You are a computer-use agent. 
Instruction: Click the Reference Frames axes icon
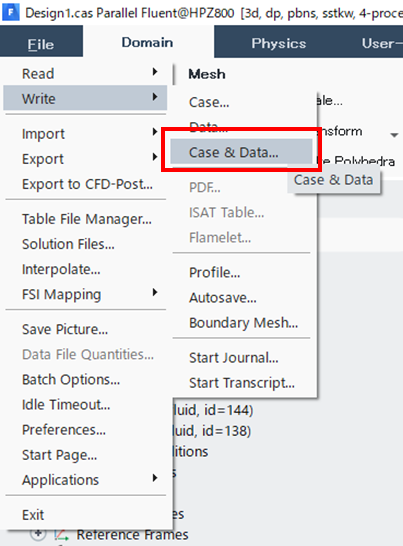pos(61,536)
